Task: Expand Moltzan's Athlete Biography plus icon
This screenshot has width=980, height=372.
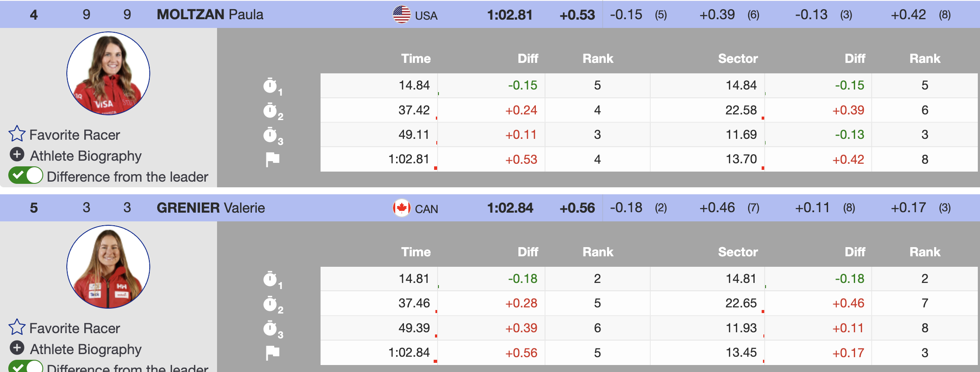Action: 17,155
